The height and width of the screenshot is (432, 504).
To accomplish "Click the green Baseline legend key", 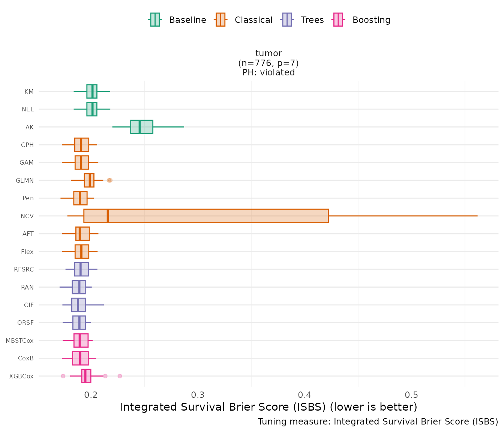I will point(155,20).
